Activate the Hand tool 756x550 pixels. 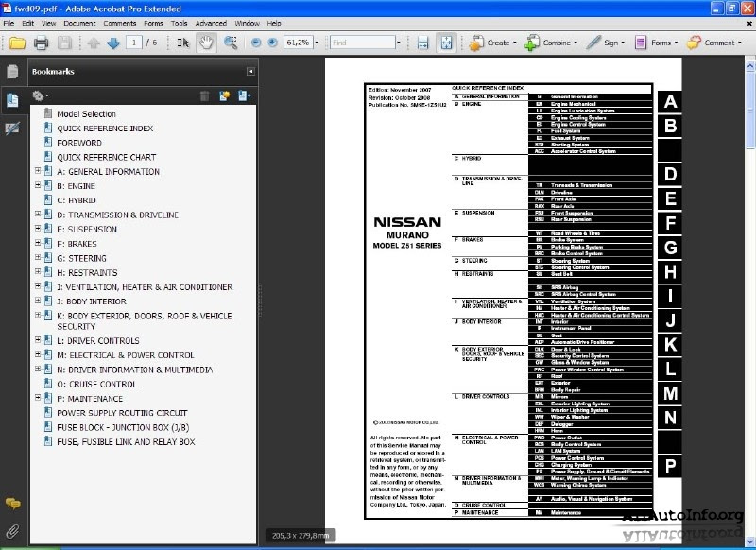tap(206, 43)
